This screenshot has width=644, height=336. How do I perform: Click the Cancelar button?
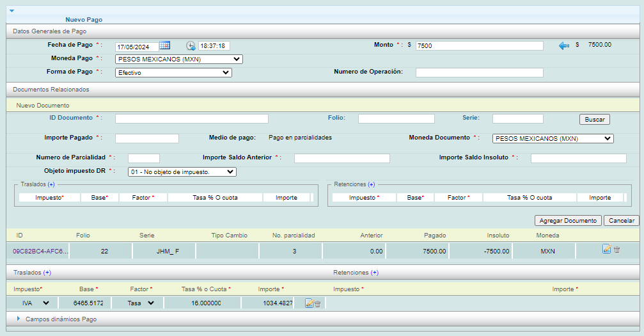pos(621,220)
